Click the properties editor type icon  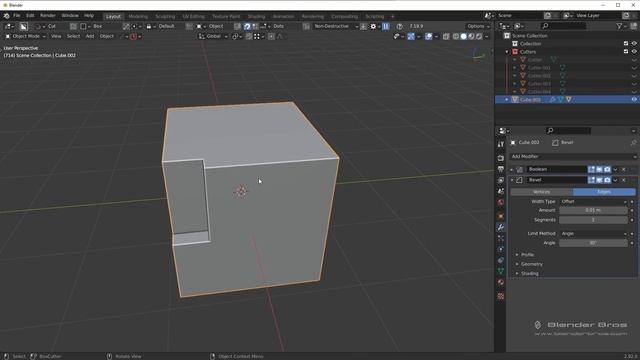504,131
